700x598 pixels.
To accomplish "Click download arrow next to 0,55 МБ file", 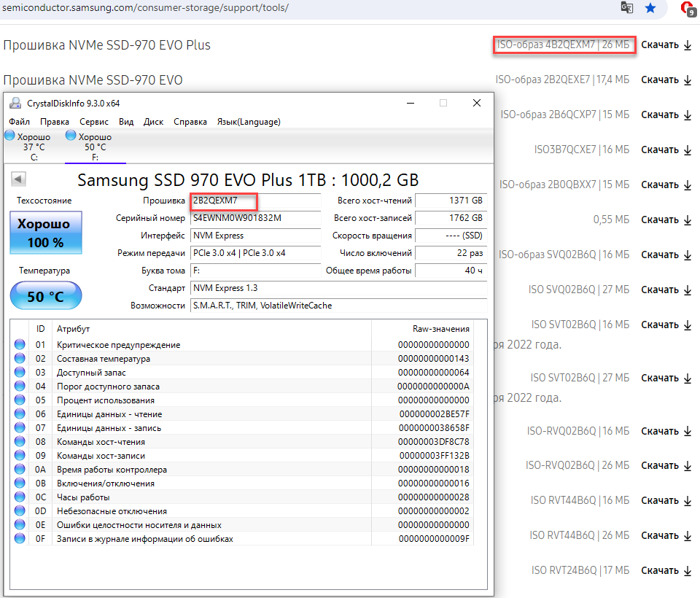I will coord(688,220).
